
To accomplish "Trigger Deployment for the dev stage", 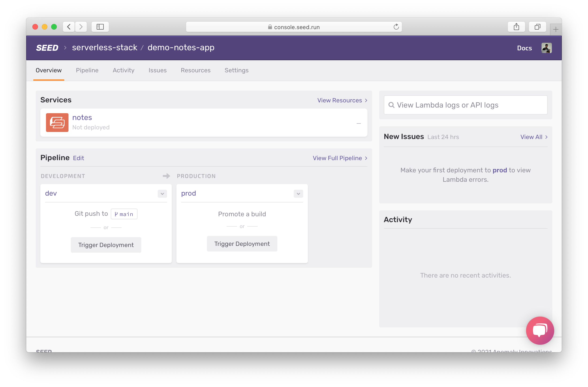I will click(x=106, y=245).
